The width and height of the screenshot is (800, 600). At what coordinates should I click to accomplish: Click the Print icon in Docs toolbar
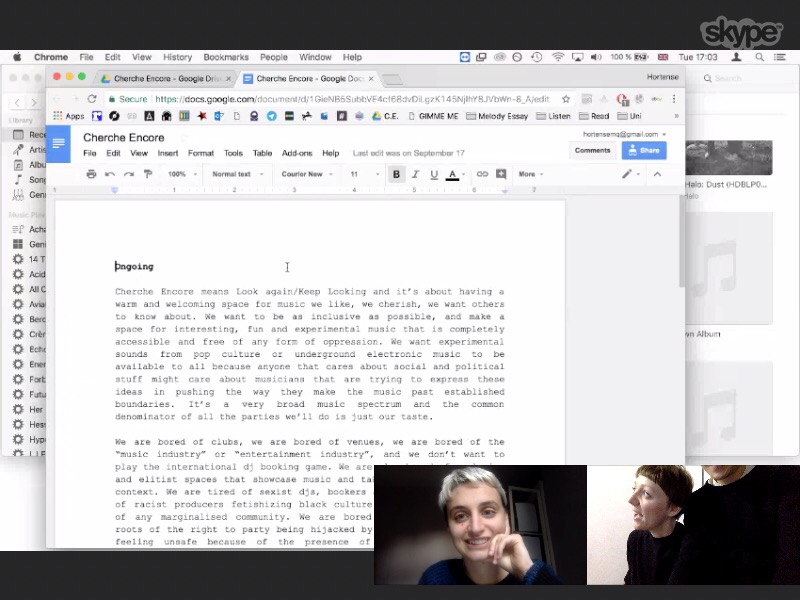click(x=91, y=174)
